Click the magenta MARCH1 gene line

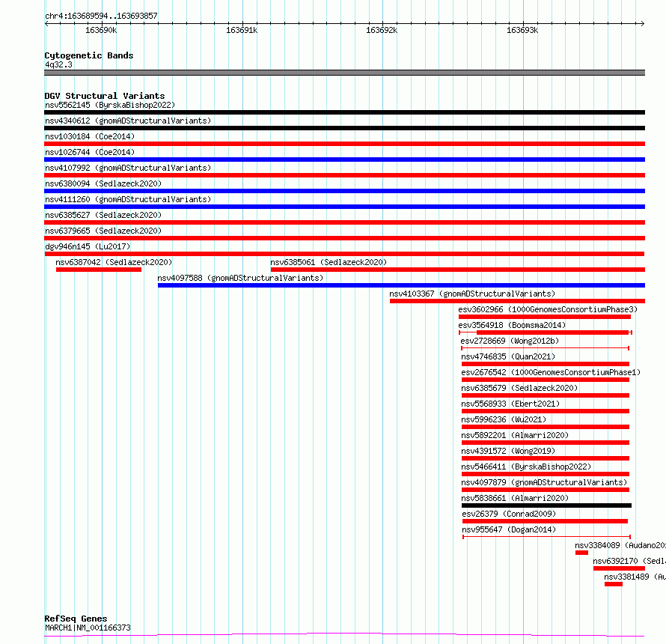[344, 635]
